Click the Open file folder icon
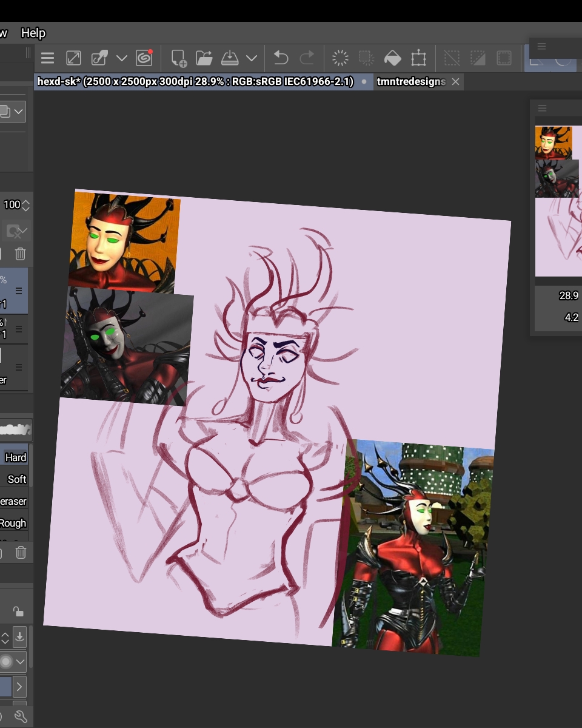 [204, 58]
